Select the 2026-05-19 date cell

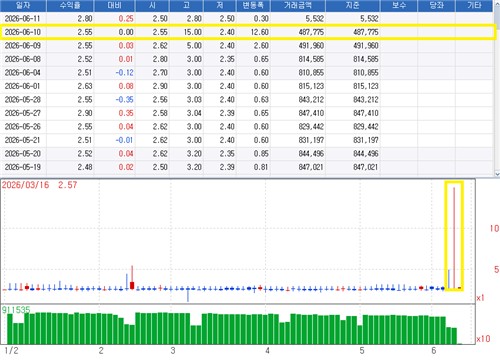coord(23,167)
